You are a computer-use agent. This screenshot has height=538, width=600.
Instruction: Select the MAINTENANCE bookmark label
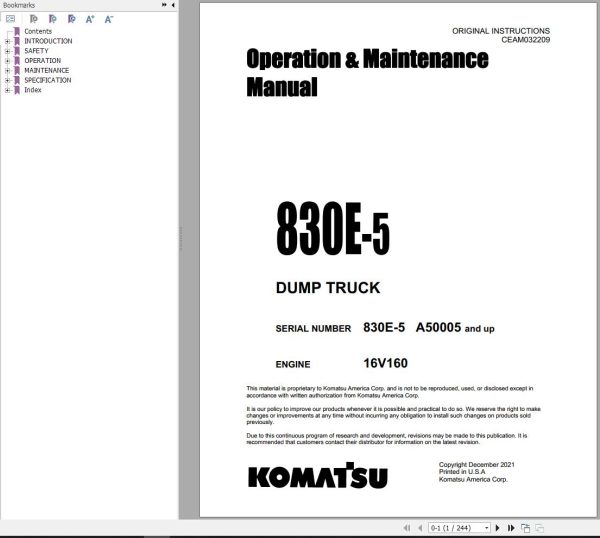point(47,70)
